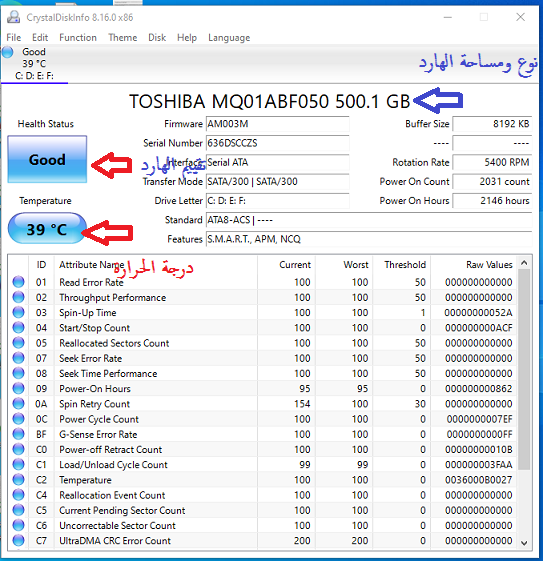Click the status orb for UltraDMA CRC Error Count
The image size is (543, 561).
tap(18, 540)
